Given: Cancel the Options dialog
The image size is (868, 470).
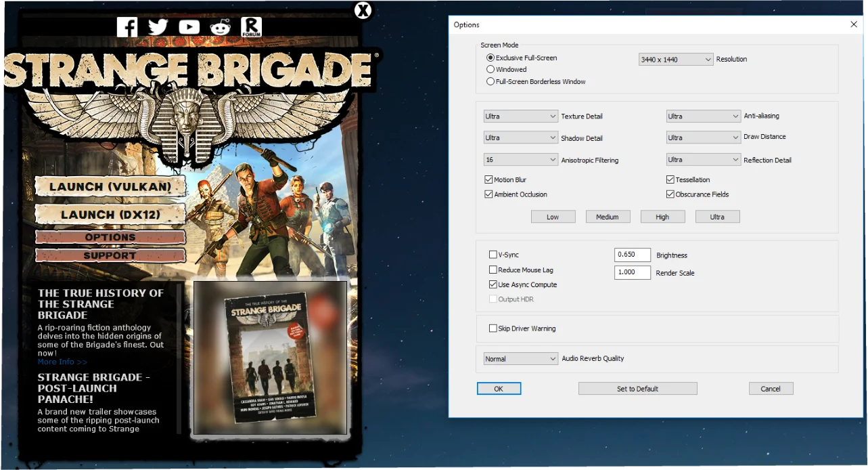Looking at the screenshot, I should pos(771,389).
